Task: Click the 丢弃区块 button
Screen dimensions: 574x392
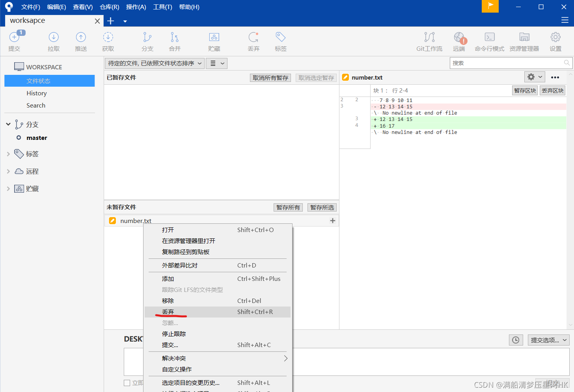Action: tap(553, 90)
